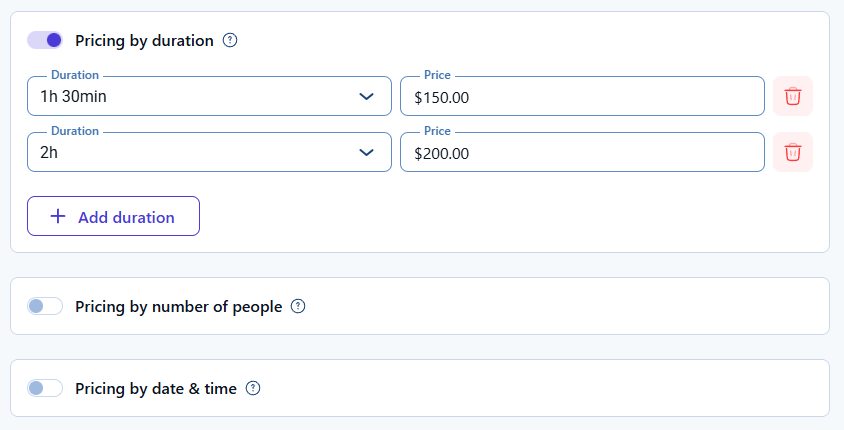Open help for Pricing by number of people
The image size is (844, 430).
click(x=298, y=307)
